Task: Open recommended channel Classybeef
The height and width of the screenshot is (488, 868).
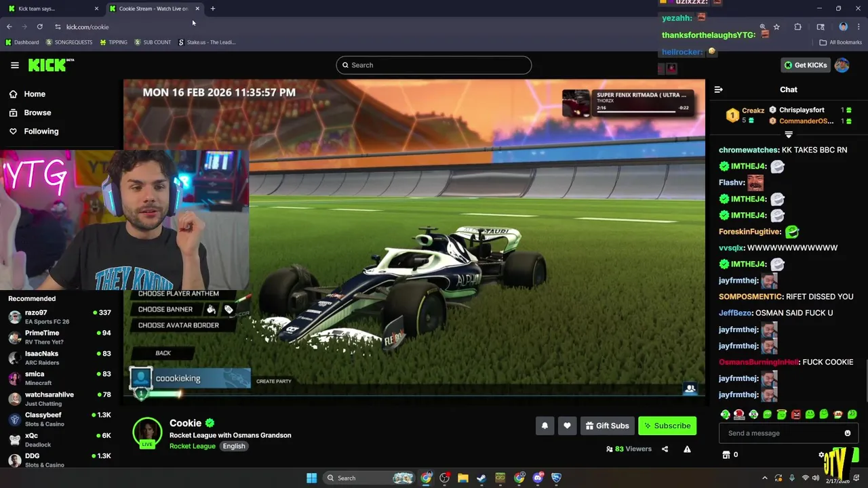Action: [60, 419]
